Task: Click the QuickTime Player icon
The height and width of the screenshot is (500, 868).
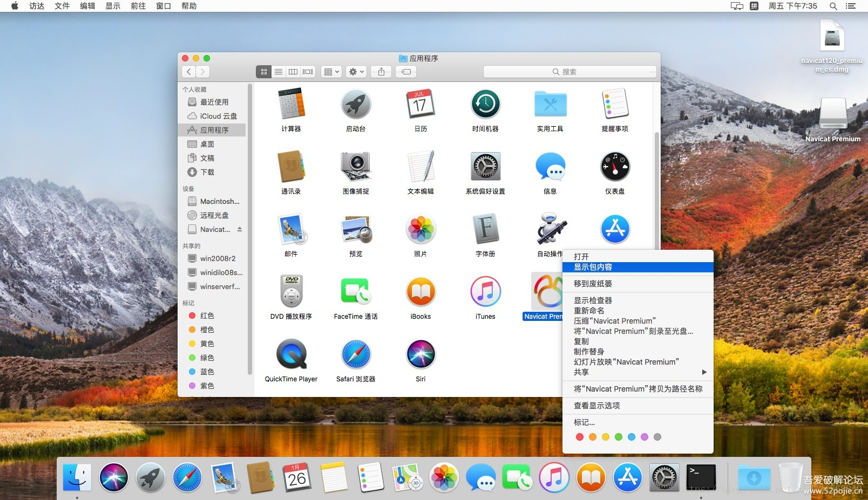Action: click(x=291, y=354)
